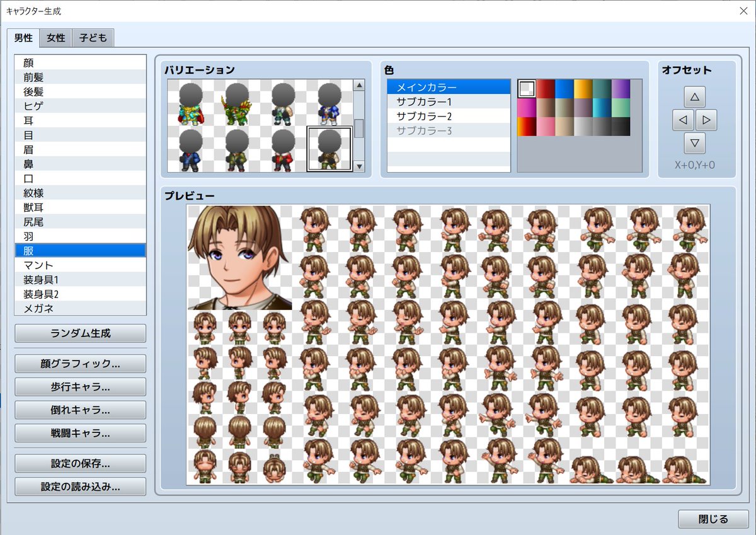
Task: Pick the blue gradient color swatch
Action: 564,89
